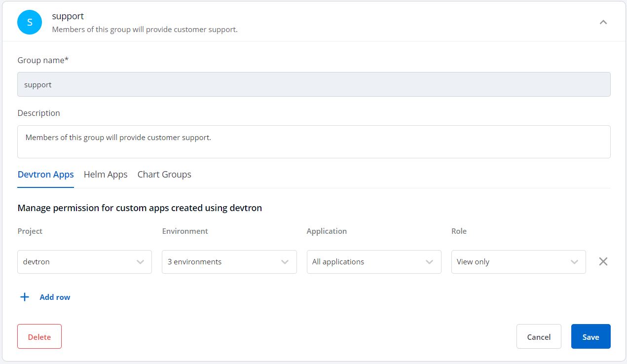The width and height of the screenshot is (627, 364).
Task: Click the Cancel button
Action: tap(538, 337)
